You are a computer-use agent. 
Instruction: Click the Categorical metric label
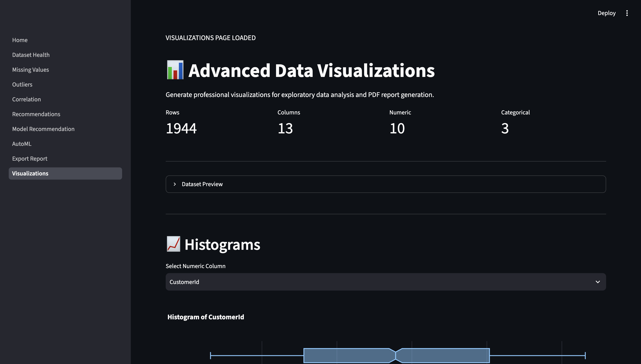[x=515, y=112]
